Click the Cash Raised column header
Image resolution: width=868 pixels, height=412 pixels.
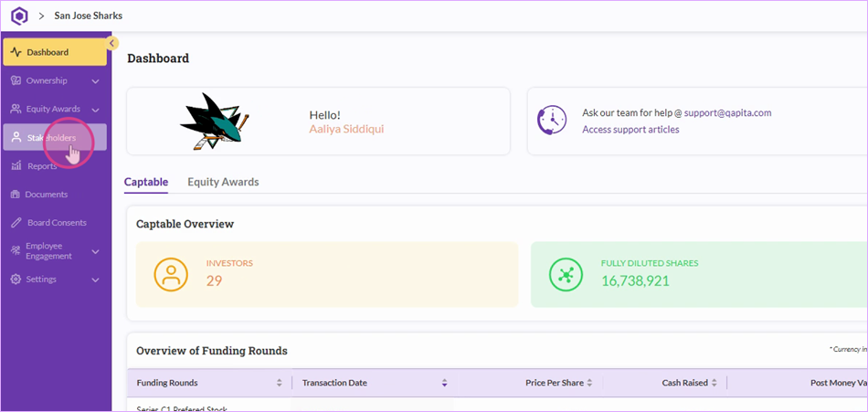click(x=684, y=383)
